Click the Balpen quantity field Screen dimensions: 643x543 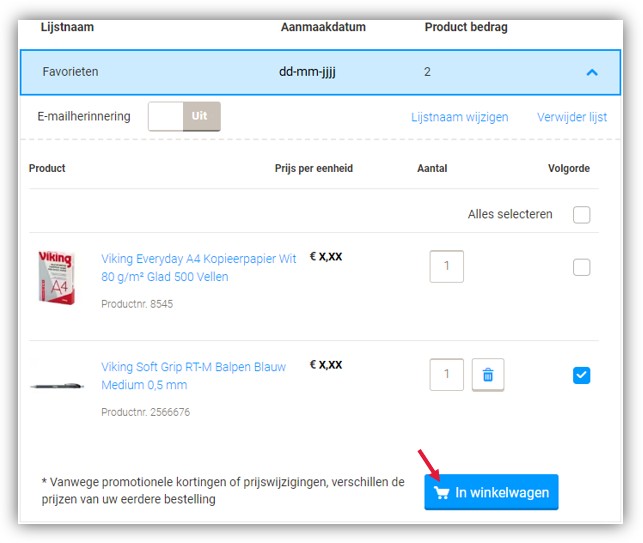(x=446, y=375)
